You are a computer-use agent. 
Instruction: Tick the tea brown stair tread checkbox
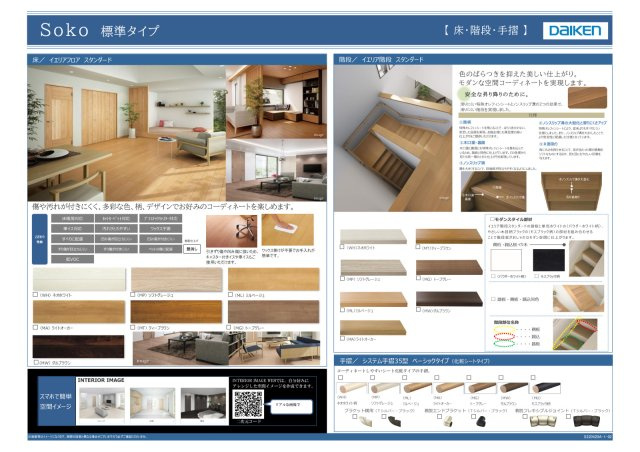[x=418, y=247]
